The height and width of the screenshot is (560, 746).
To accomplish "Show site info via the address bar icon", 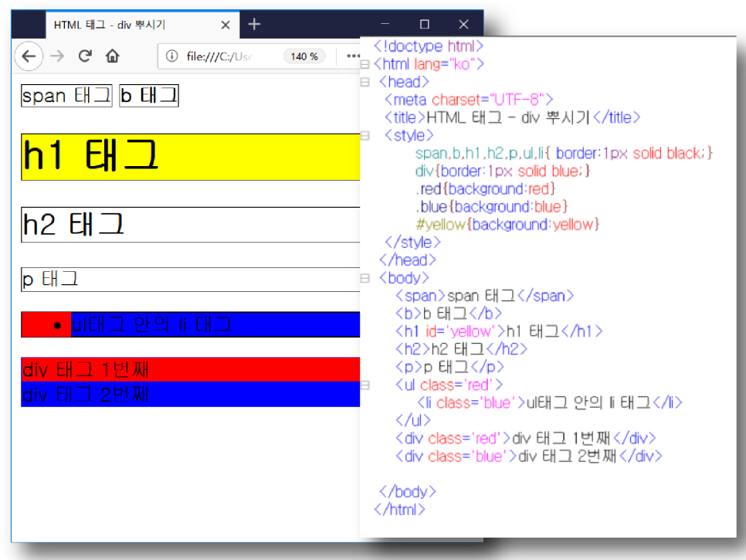I will tap(171, 56).
